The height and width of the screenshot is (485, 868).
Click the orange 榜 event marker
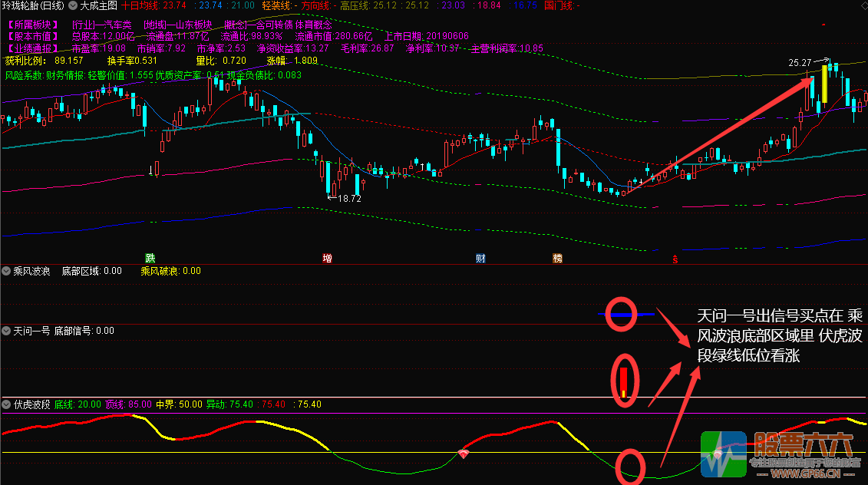pyautogui.click(x=557, y=258)
